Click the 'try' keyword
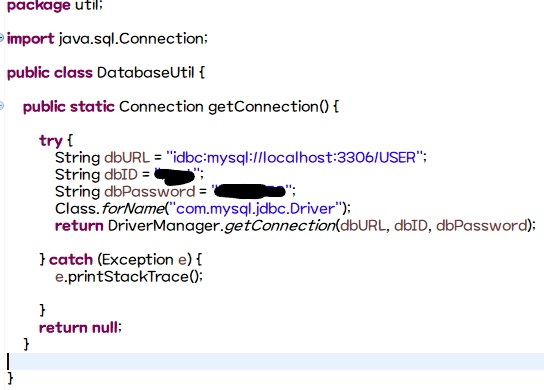The image size is (544, 390). [x=51, y=141]
